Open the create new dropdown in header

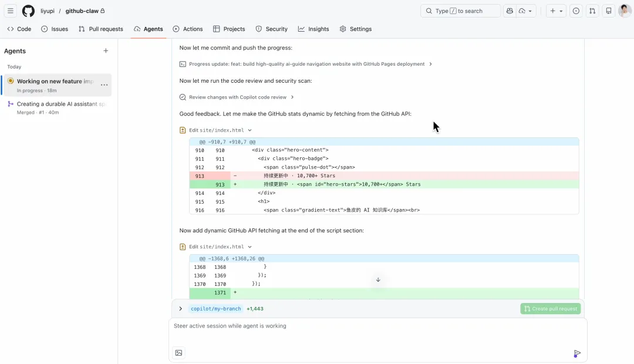coord(556,11)
